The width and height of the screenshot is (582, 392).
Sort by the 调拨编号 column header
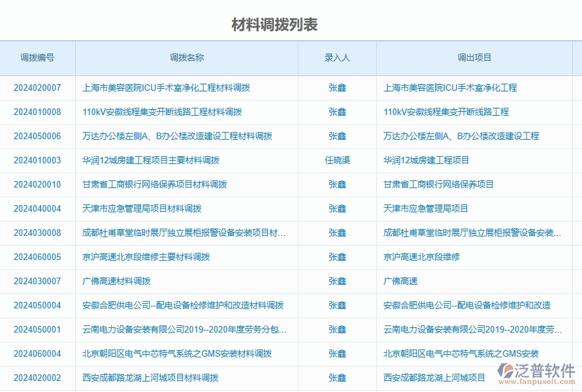36,57
